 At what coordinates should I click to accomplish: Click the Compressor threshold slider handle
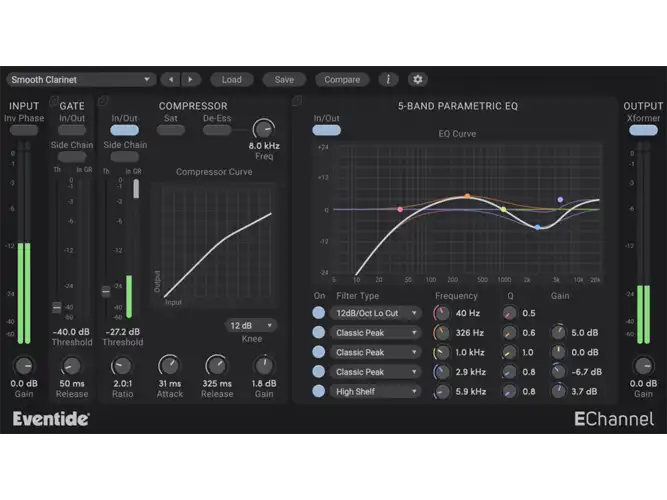(105, 291)
